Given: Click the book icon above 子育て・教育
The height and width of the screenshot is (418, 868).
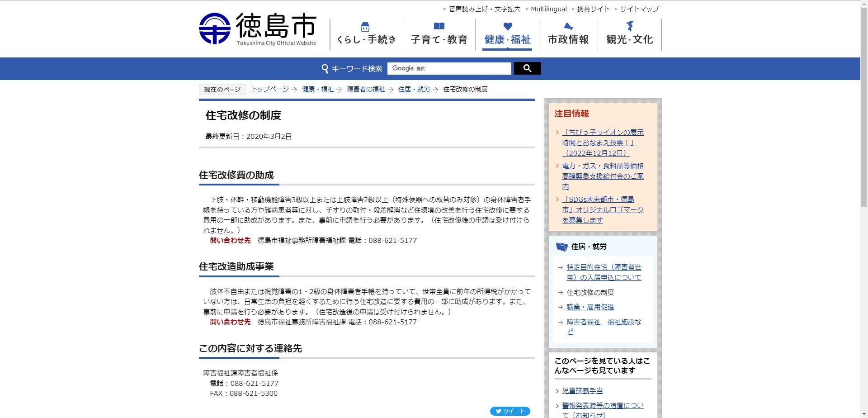Looking at the screenshot, I should point(439,26).
